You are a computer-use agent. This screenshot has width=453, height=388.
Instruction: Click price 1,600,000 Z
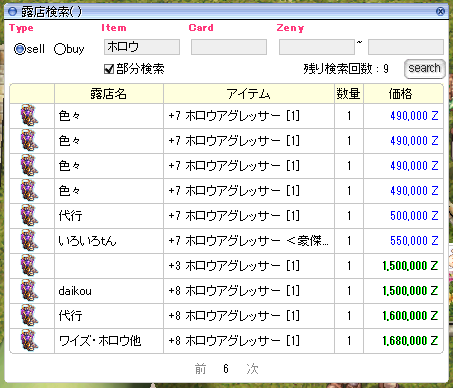coord(410,316)
